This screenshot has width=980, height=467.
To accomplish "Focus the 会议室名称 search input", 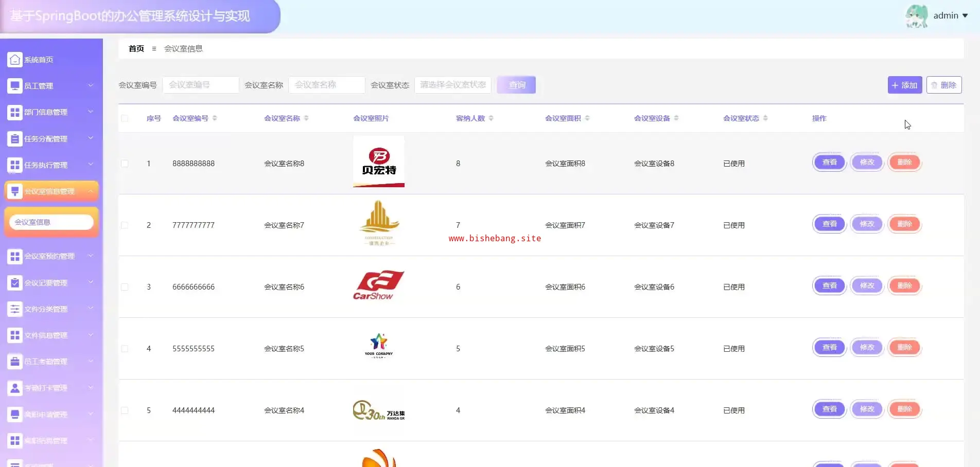I will click(x=327, y=85).
